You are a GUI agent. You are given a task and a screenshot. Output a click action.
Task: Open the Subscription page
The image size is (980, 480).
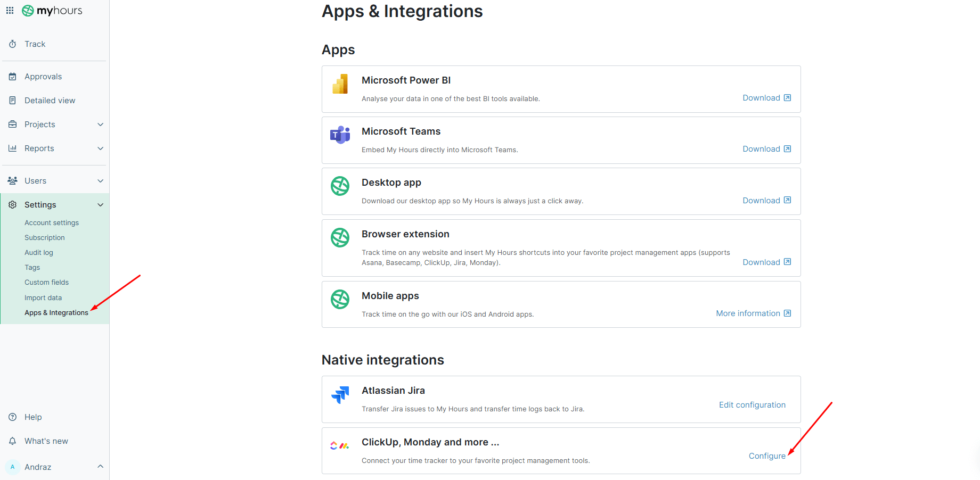[x=45, y=238]
